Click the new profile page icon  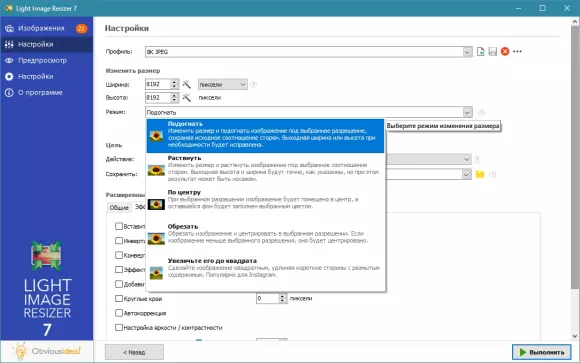[x=480, y=51]
